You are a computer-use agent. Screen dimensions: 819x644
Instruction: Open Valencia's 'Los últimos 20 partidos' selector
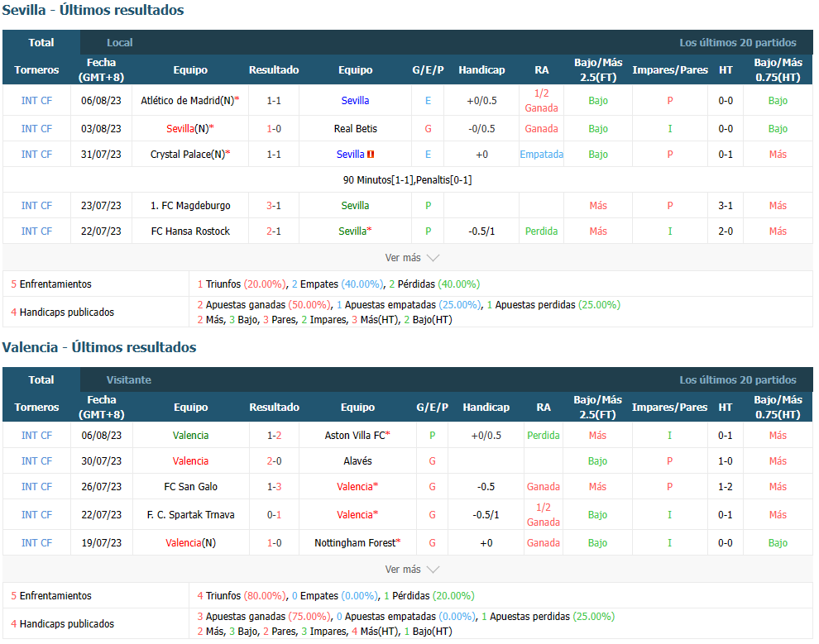pyautogui.click(x=738, y=379)
